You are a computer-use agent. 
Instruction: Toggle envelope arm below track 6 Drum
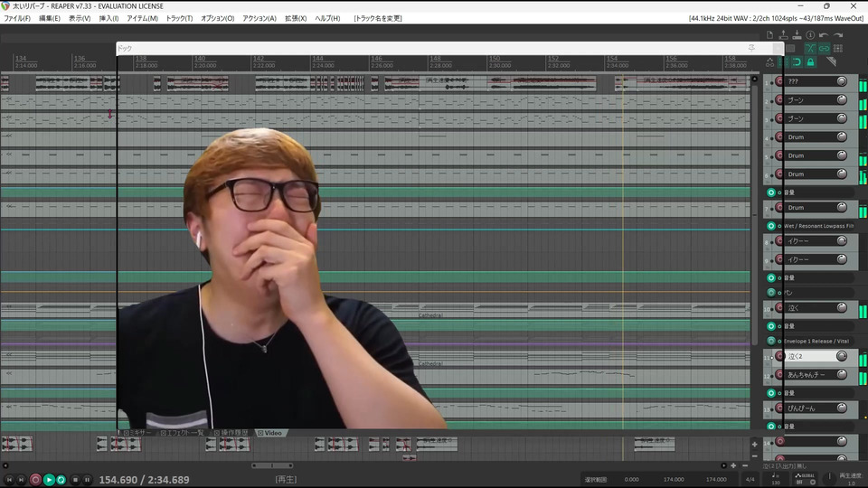771,192
